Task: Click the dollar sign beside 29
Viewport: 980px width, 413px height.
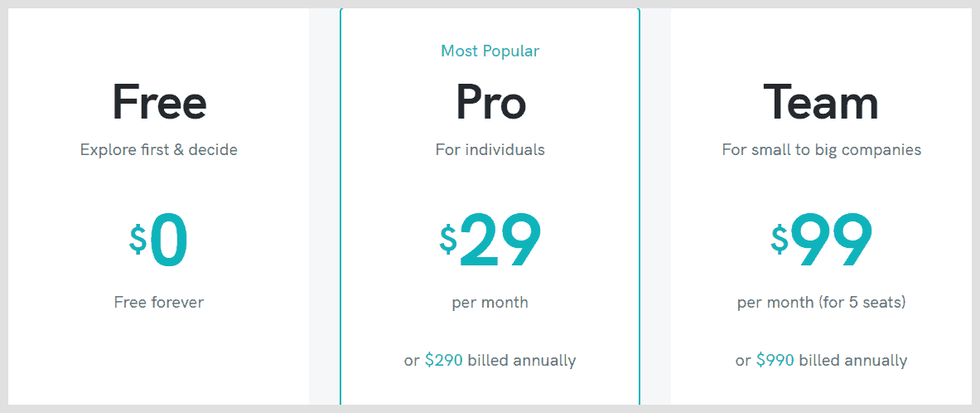Action: [448, 238]
